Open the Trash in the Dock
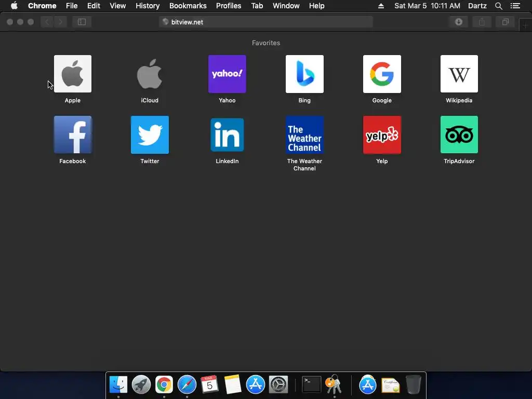The width and height of the screenshot is (532, 399). click(413, 384)
